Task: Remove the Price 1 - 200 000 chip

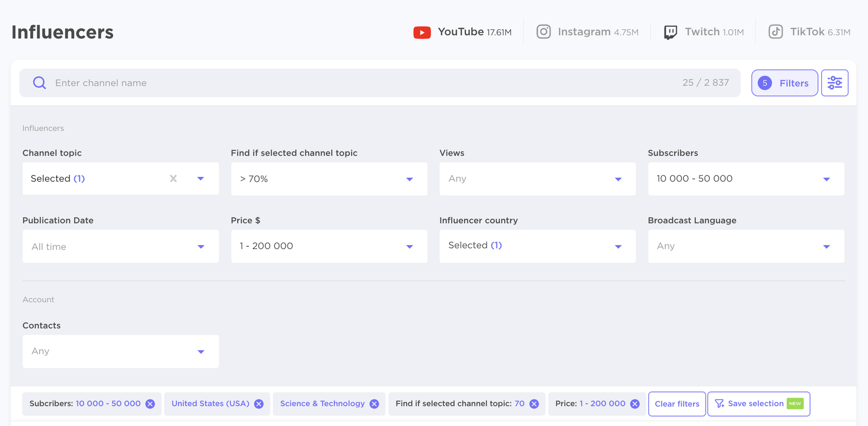Action: (x=635, y=404)
